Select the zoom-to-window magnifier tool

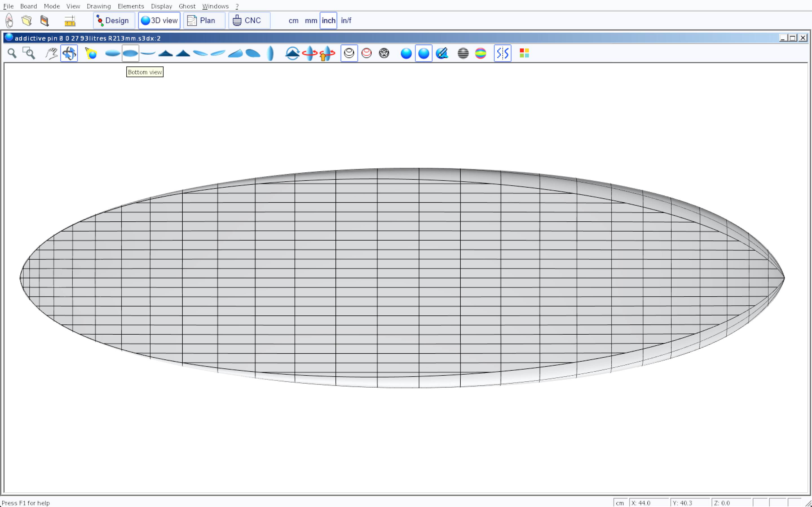(29, 53)
